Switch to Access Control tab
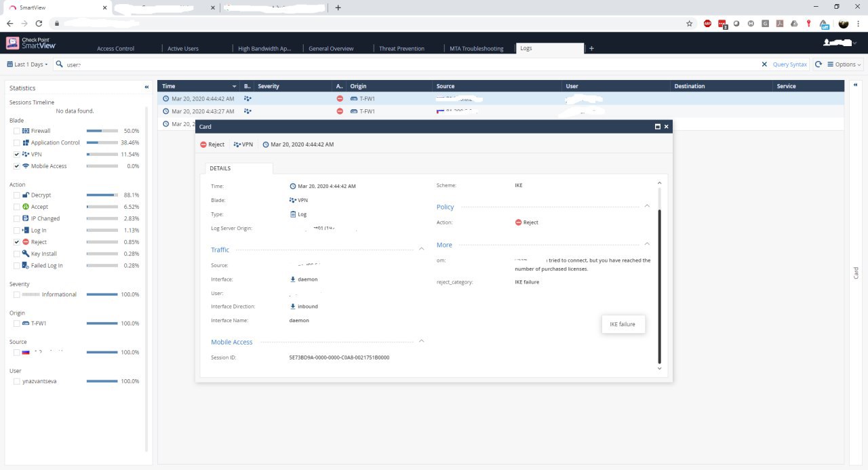868x470 pixels. pyautogui.click(x=115, y=49)
